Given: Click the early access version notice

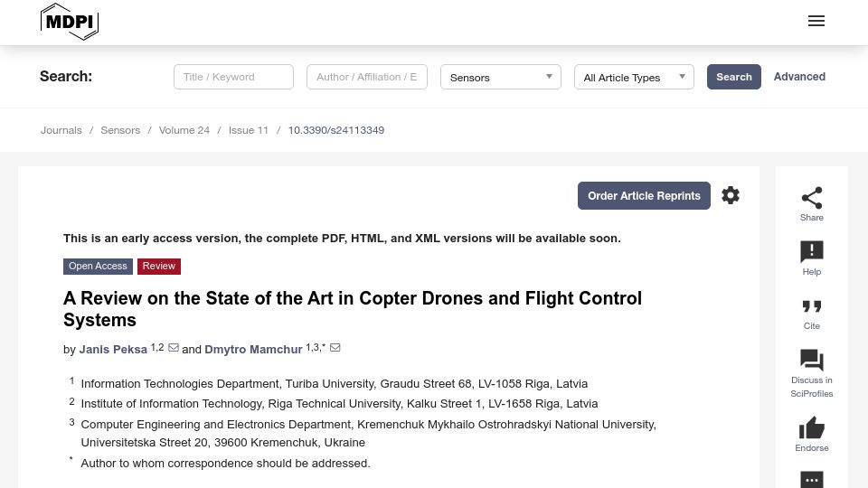Looking at the screenshot, I should tap(342, 238).
